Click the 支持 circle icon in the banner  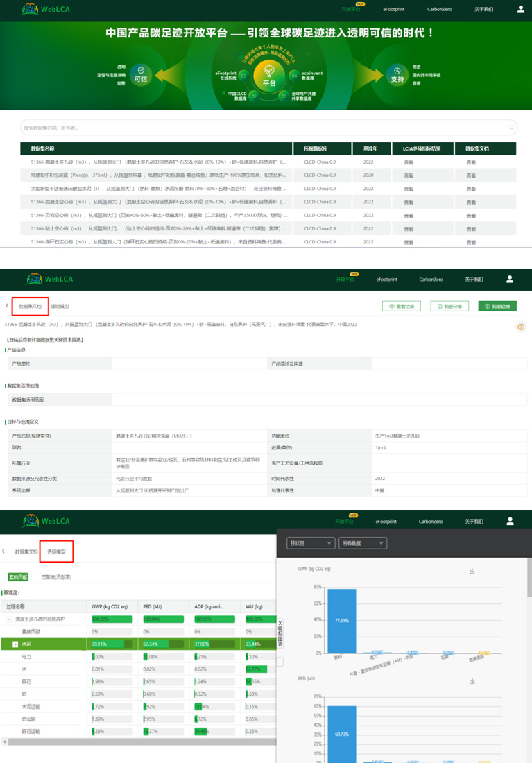click(x=397, y=75)
